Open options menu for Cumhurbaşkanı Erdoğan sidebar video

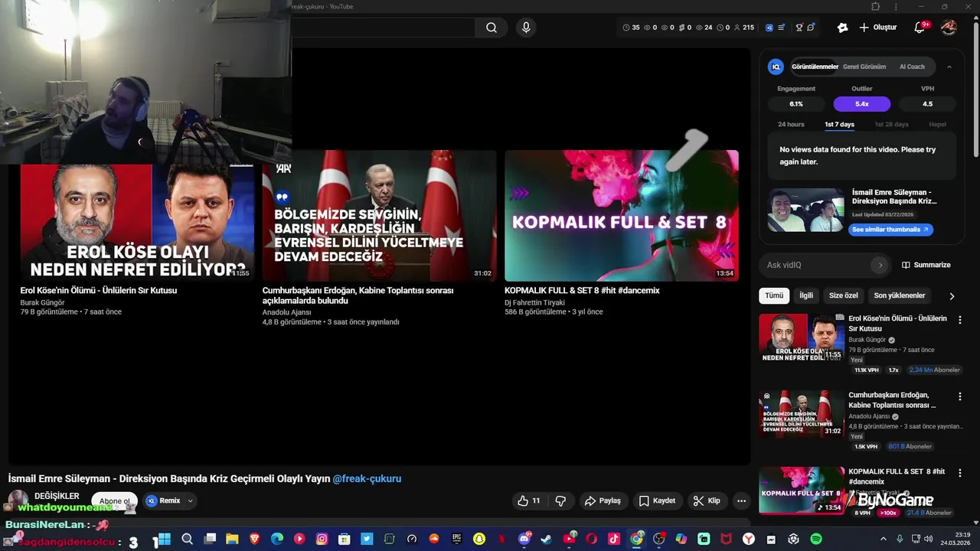point(960,396)
